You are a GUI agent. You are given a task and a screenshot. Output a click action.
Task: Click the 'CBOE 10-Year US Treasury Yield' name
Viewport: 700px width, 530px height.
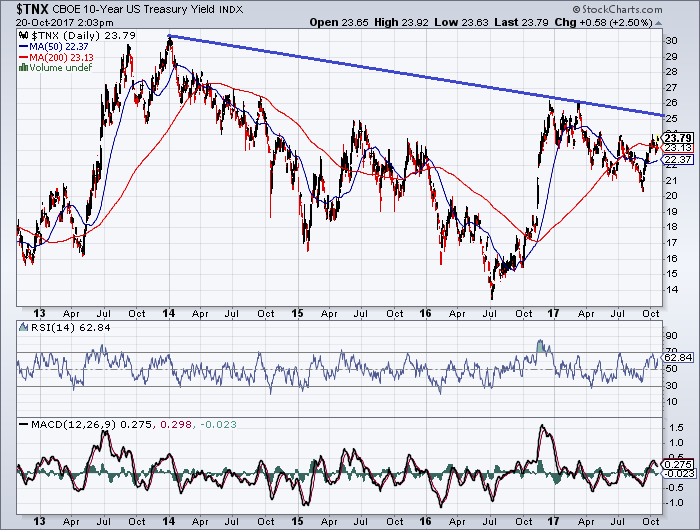point(133,9)
